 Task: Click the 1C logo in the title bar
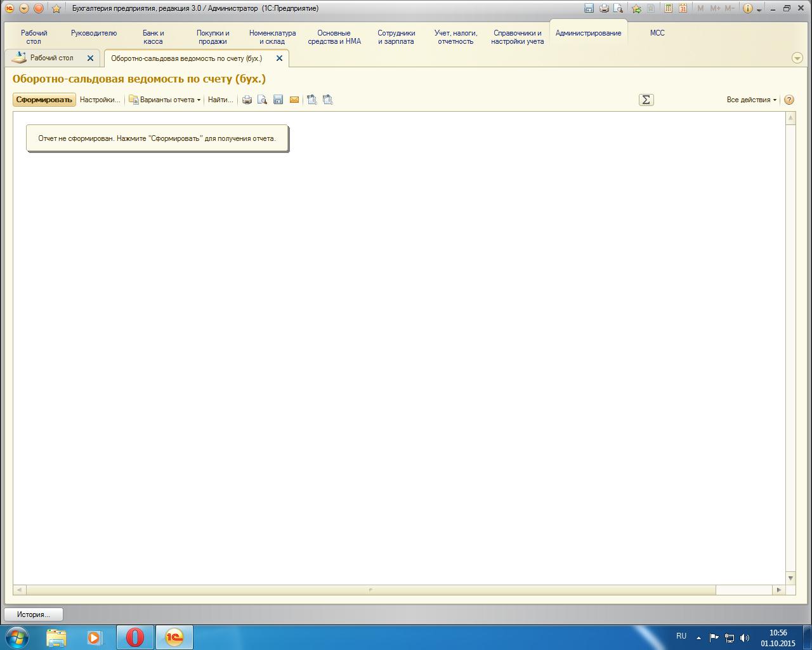pyautogui.click(x=10, y=8)
